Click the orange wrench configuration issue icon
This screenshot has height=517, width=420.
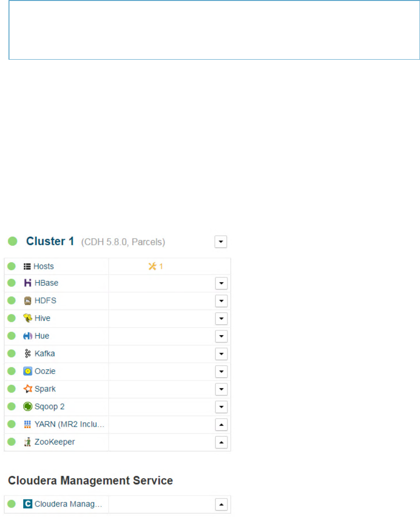click(152, 266)
